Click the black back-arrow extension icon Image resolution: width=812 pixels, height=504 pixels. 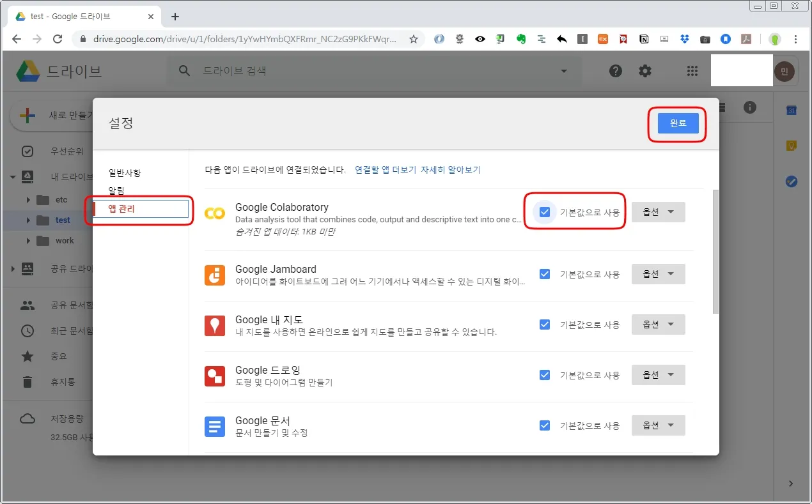(x=562, y=39)
